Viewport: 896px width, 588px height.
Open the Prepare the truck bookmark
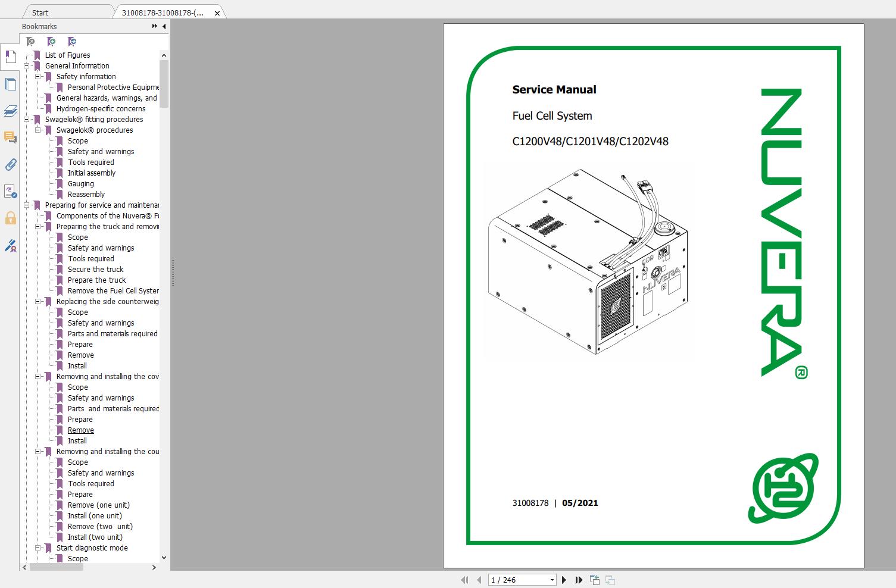[x=96, y=280]
